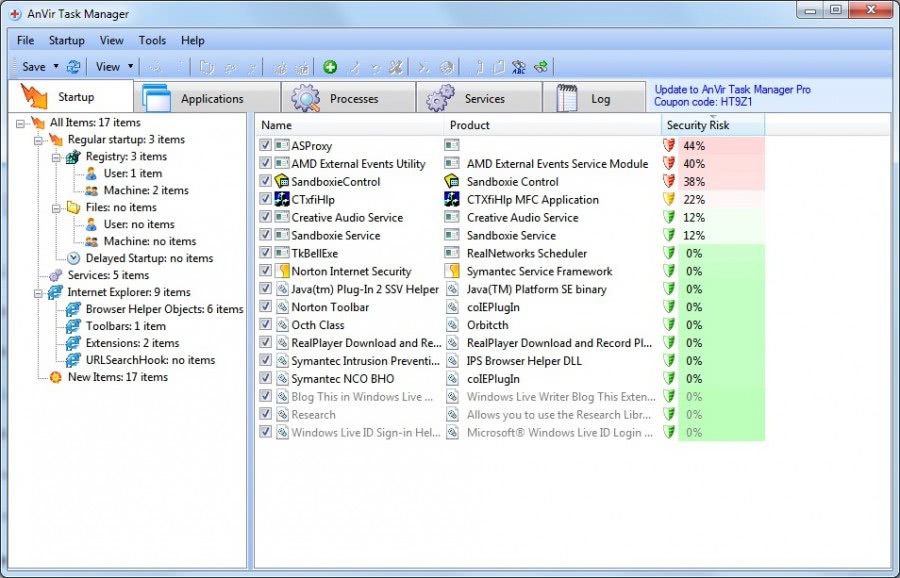Click the Files folder icon in the tree
Image resolution: width=900 pixels, height=578 pixels.
coord(73,207)
